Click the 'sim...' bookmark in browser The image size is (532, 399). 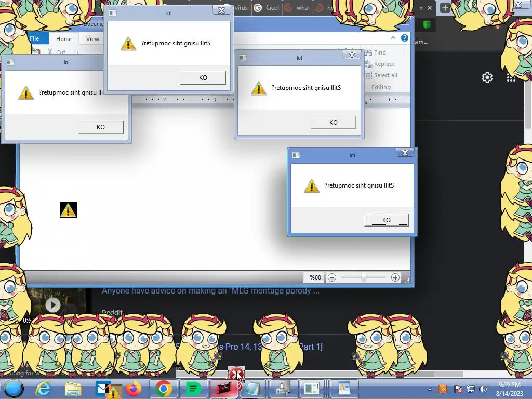click(x=421, y=42)
